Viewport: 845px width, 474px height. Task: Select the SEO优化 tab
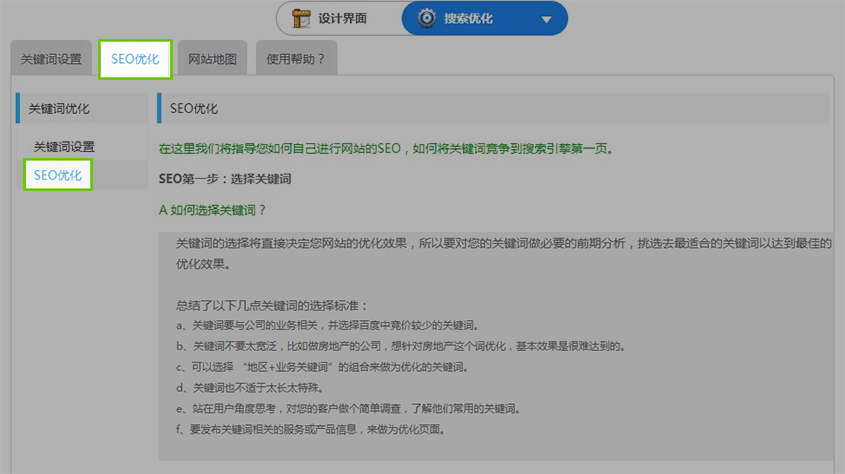(x=135, y=59)
